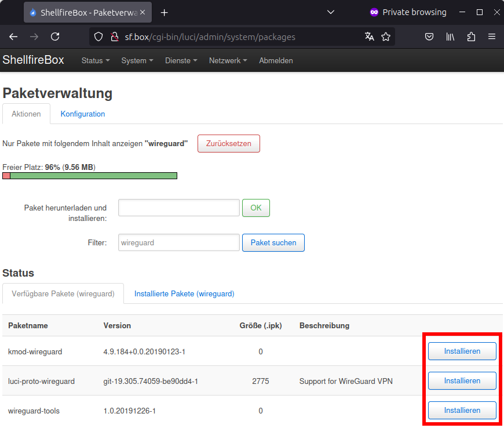
Task: Click the Paketname column header
Action: point(28,326)
